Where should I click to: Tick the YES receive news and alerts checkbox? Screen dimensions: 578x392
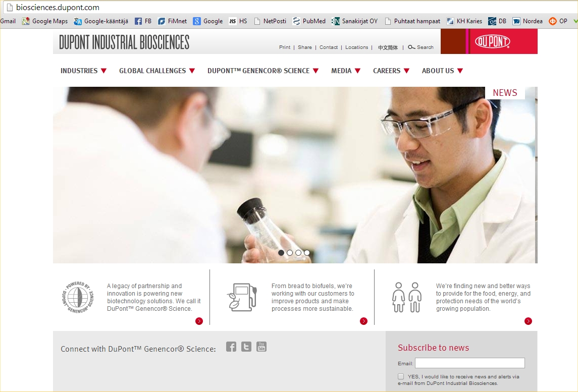tap(401, 376)
